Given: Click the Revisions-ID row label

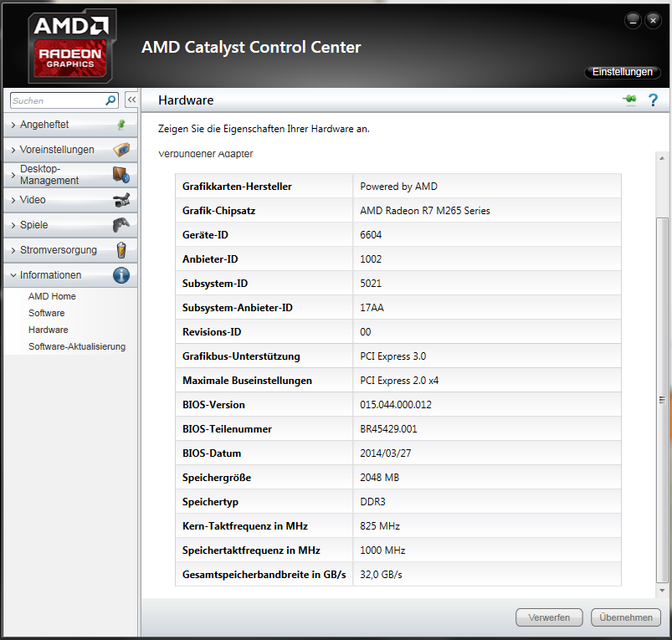Looking at the screenshot, I should click(212, 332).
